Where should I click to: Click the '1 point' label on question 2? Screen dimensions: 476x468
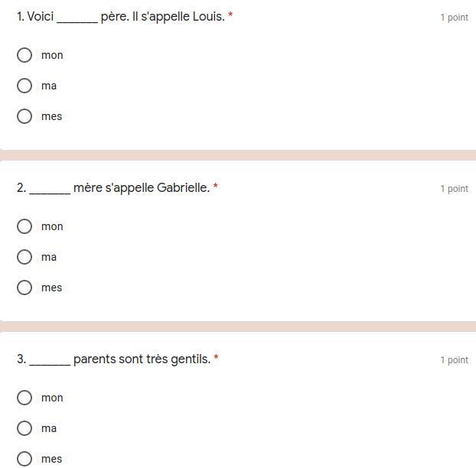[454, 189]
